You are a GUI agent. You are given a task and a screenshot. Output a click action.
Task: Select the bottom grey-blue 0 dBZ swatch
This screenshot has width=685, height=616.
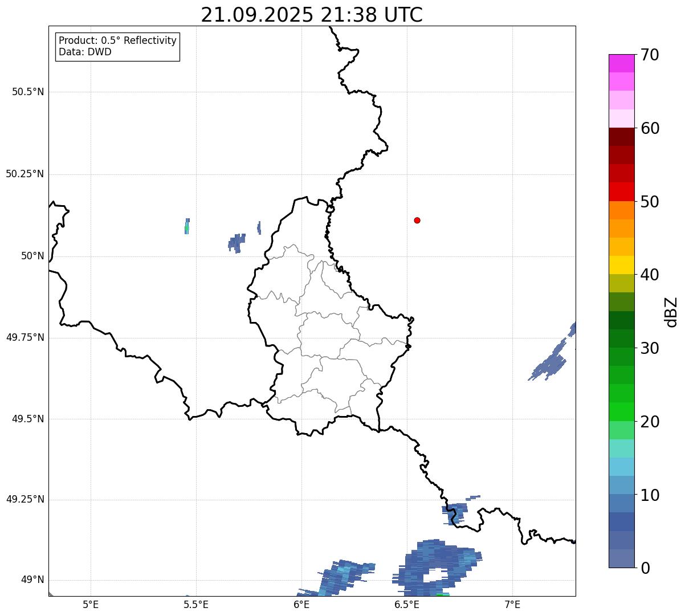tap(621, 558)
